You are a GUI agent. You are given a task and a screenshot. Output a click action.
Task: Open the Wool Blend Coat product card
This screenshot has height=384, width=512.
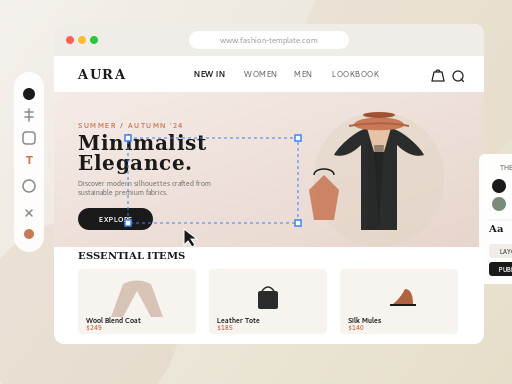coord(137,301)
